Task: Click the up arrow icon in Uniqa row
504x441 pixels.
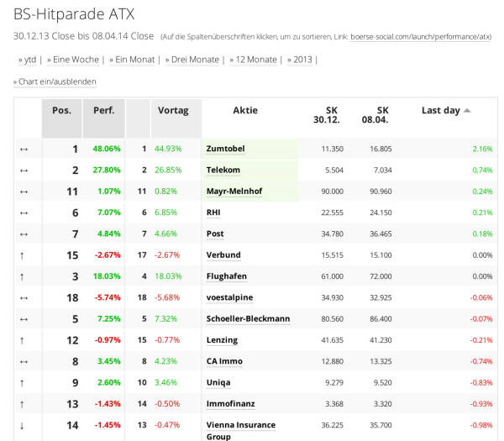Action: click(23, 382)
